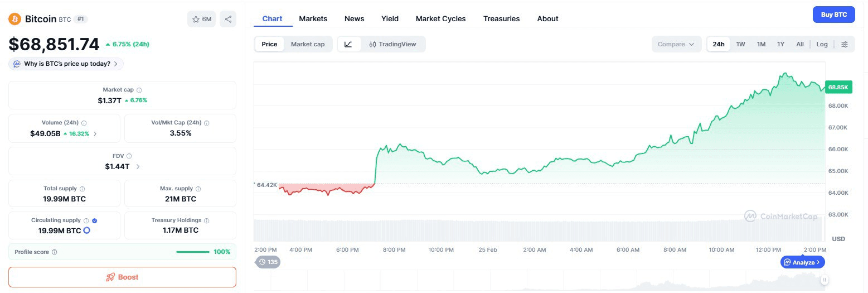Image resolution: width=868 pixels, height=293 pixels.
Task: Toggle Log scale on the chart
Action: (x=822, y=44)
